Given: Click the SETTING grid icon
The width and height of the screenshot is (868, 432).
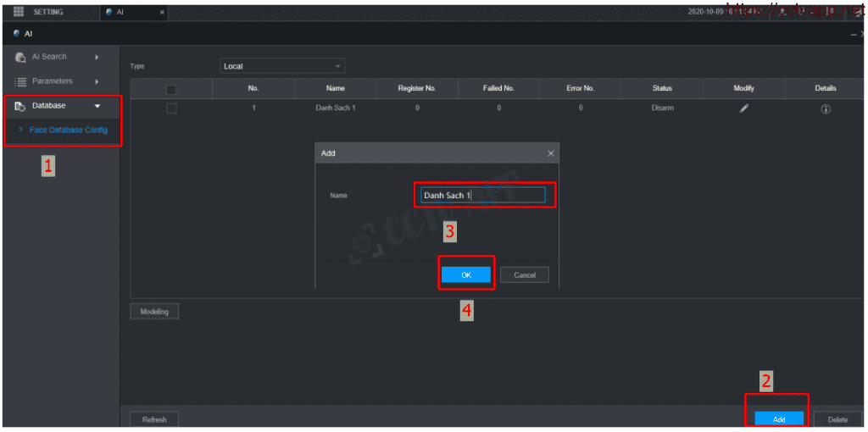Looking at the screenshot, I should (19, 11).
